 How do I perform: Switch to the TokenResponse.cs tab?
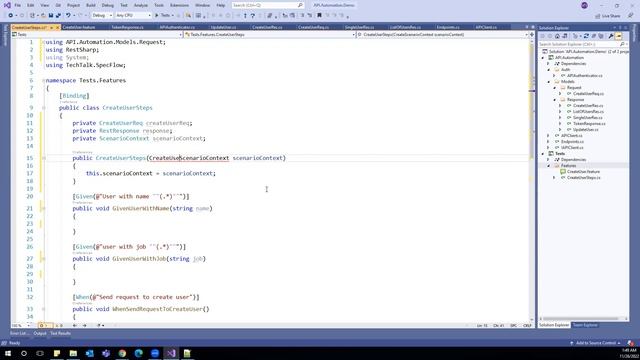[127, 27]
